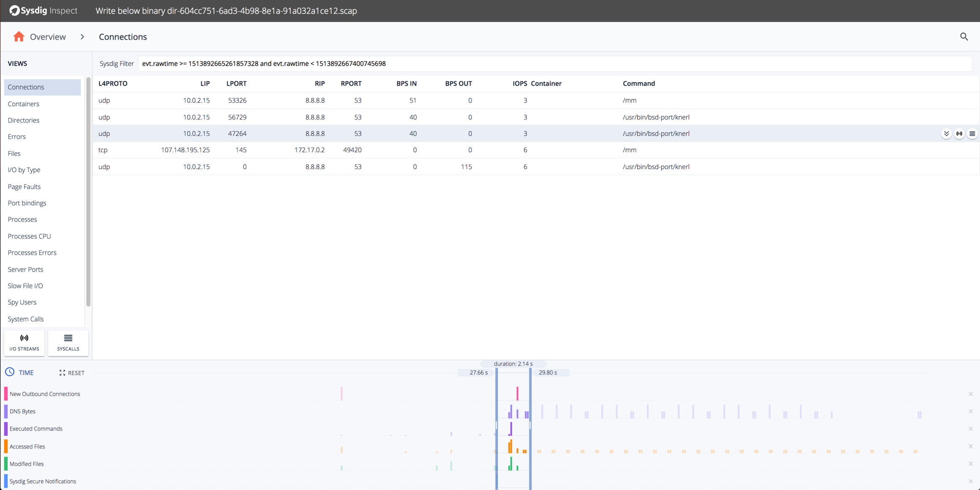Image resolution: width=980 pixels, height=490 pixels.
Task: Select the Port bindings view
Action: tap(42, 203)
